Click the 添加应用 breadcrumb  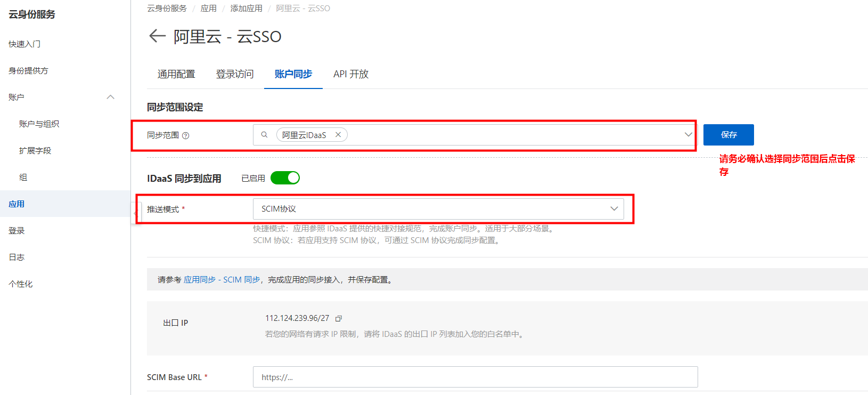click(x=246, y=9)
